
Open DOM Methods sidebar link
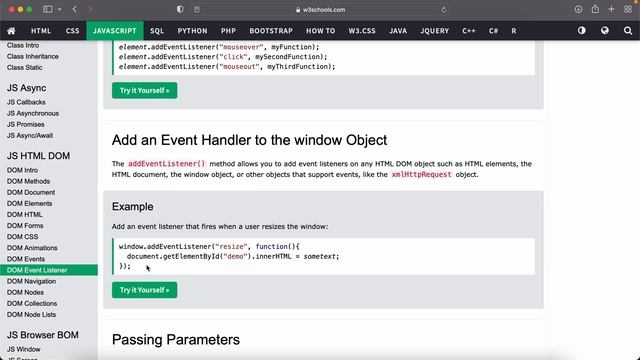(x=29, y=181)
